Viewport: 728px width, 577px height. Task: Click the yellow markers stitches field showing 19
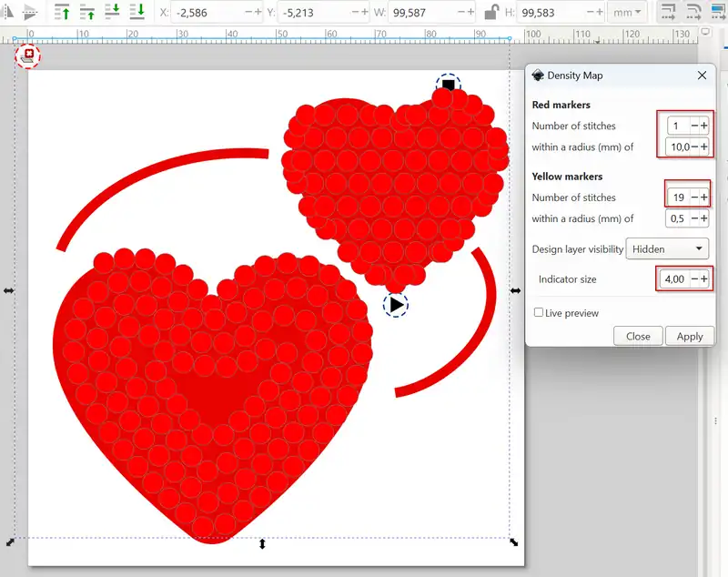(679, 197)
